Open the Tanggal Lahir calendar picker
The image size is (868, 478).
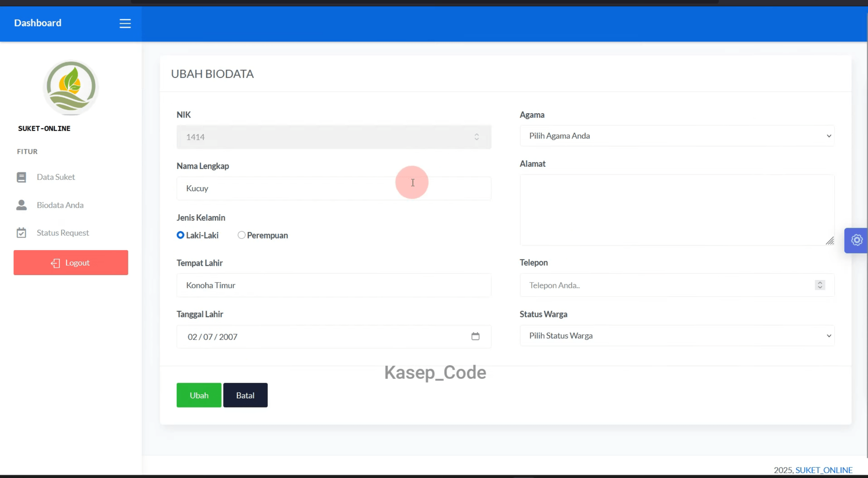pos(475,336)
